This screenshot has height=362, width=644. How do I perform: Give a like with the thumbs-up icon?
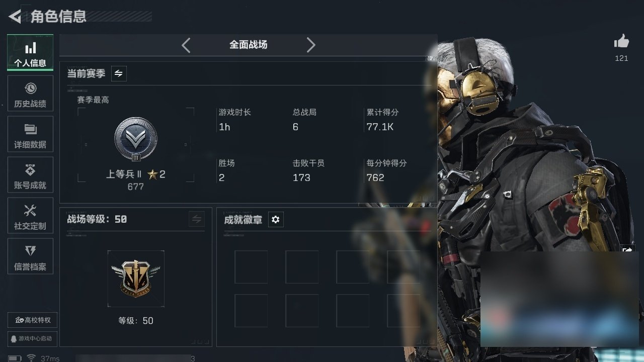pyautogui.click(x=621, y=42)
